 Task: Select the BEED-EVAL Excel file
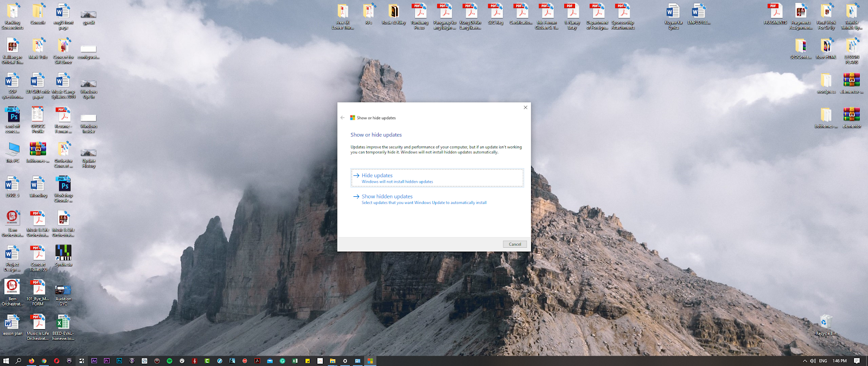tap(63, 328)
